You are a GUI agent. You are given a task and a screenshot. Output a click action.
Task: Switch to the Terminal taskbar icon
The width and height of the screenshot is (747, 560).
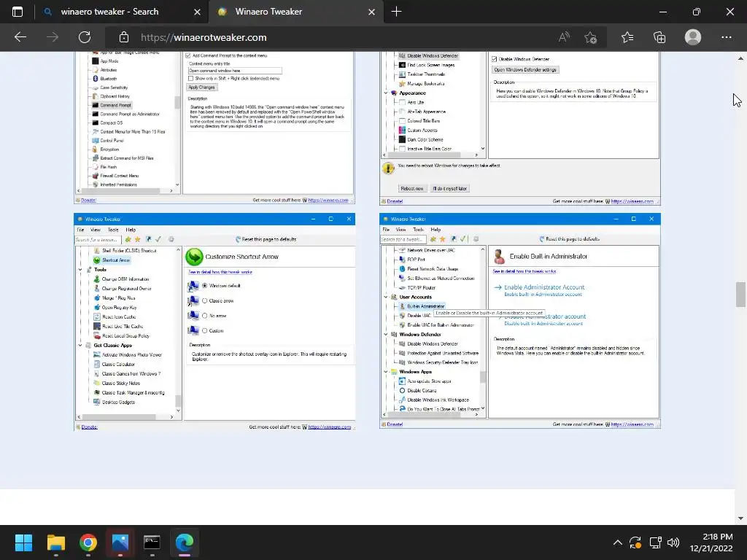[x=152, y=542]
